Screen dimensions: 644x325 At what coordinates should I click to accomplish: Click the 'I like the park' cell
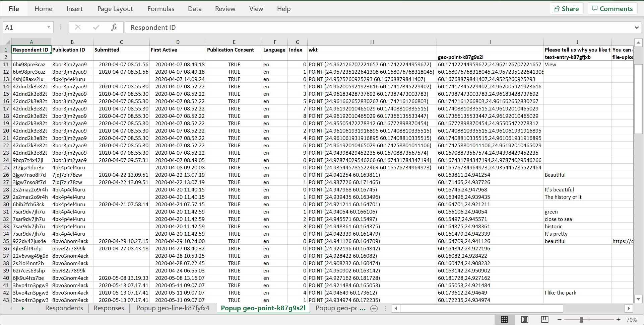(x=577, y=293)
